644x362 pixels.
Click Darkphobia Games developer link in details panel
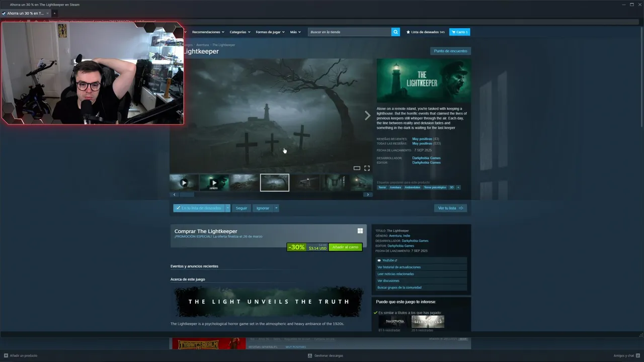[415, 240]
